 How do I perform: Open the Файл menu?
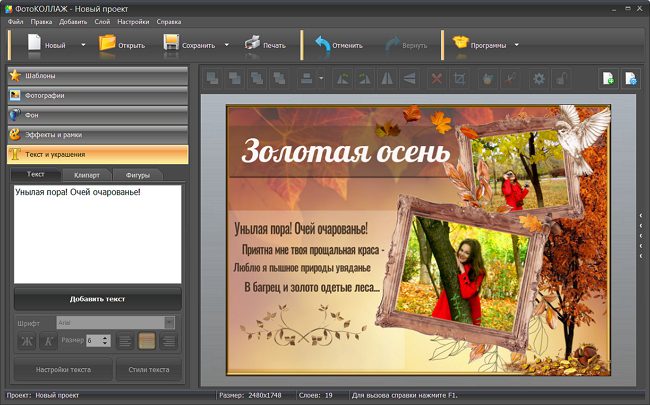point(15,22)
